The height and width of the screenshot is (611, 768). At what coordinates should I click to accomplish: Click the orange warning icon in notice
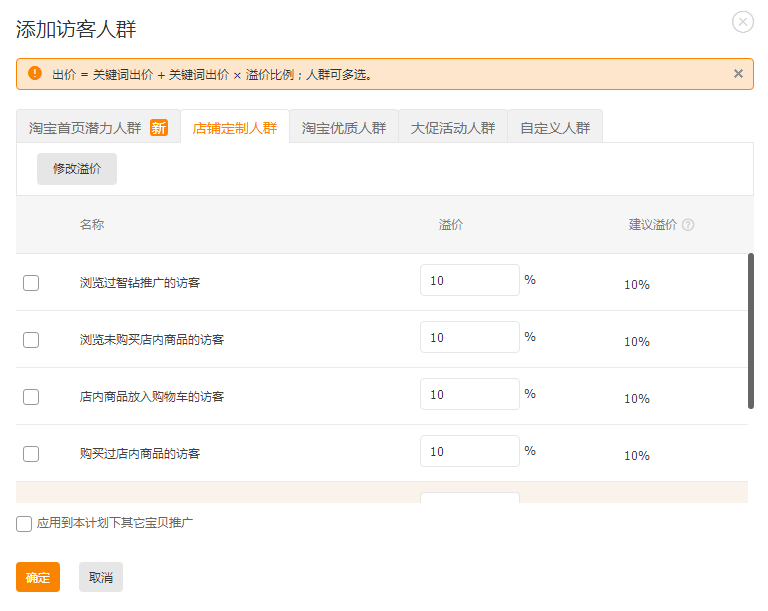[35, 73]
